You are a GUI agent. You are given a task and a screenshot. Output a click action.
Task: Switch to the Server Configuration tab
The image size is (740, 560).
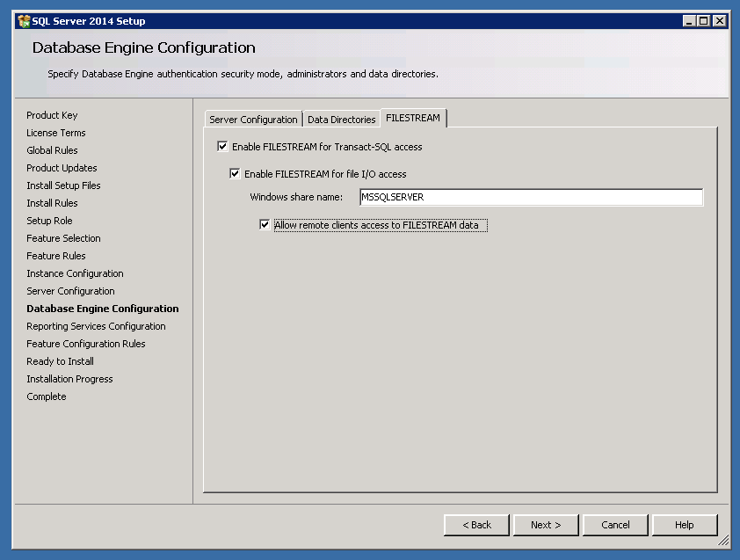(253, 120)
